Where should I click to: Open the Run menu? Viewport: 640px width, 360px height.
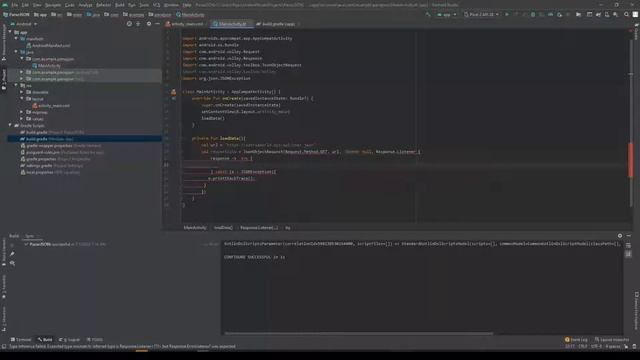pyautogui.click(x=132, y=5)
